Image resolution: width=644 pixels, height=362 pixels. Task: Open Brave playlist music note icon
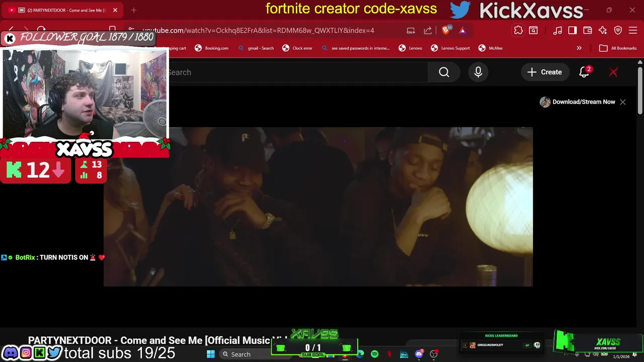point(557,31)
